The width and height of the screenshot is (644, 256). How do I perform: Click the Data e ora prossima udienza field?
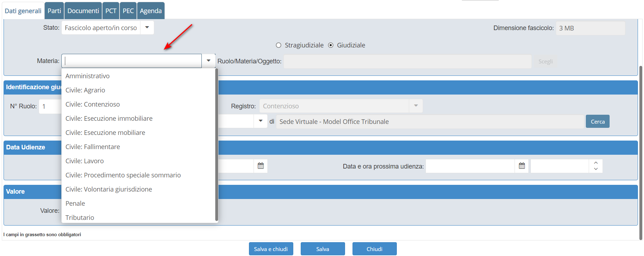coord(470,166)
